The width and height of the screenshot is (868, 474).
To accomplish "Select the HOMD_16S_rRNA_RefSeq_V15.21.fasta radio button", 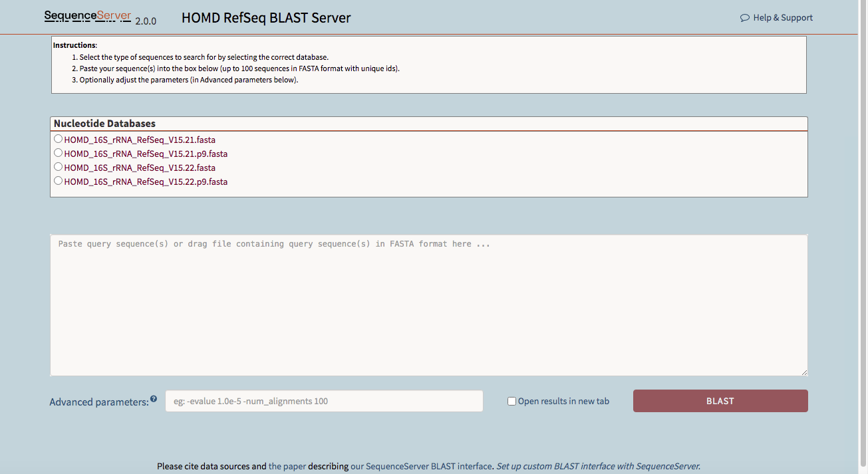I will (59, 139).
